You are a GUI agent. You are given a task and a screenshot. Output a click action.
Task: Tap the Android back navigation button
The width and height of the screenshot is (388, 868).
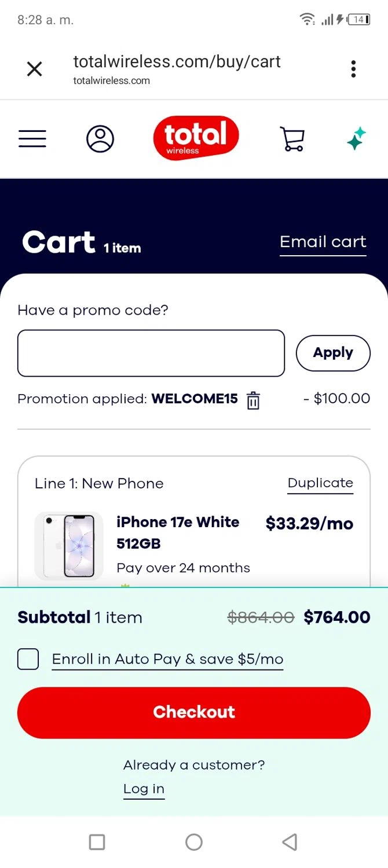pos(290,842)
